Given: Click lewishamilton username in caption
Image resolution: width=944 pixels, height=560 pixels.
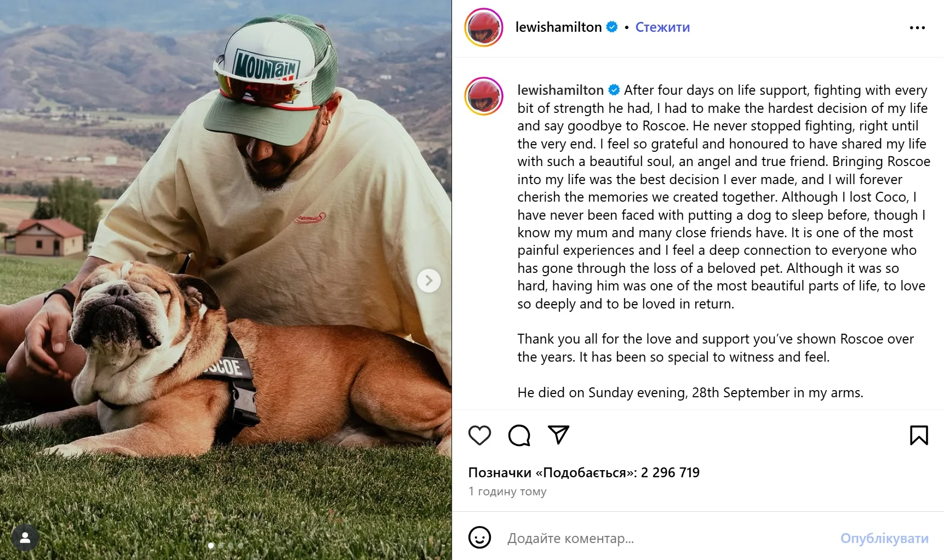Looking at the screenshot, I should [560, 90].
